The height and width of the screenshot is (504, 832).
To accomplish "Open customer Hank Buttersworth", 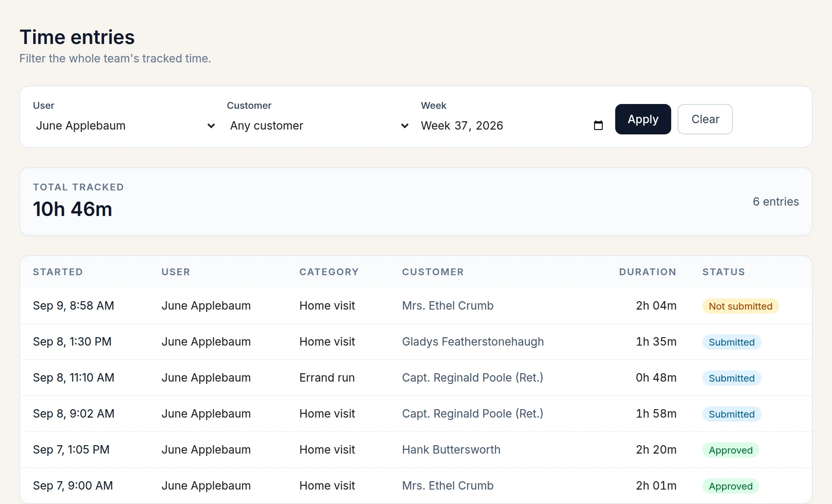I will (x=451, y=450).
